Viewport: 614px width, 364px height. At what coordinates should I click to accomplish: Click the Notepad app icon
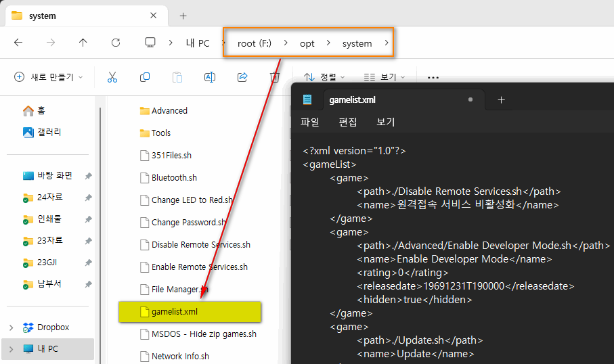pos(307,99)
